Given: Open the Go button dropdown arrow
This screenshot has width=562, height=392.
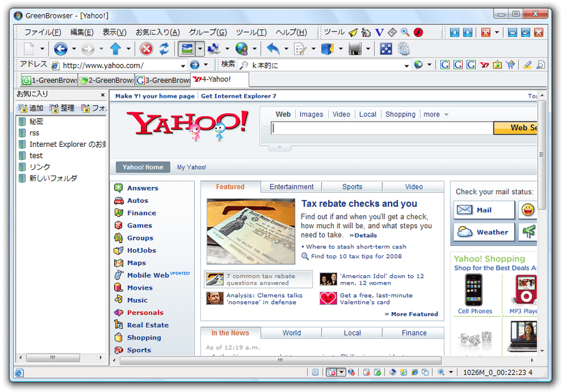Looking at the screenshot, I should [x=206, y=65].
